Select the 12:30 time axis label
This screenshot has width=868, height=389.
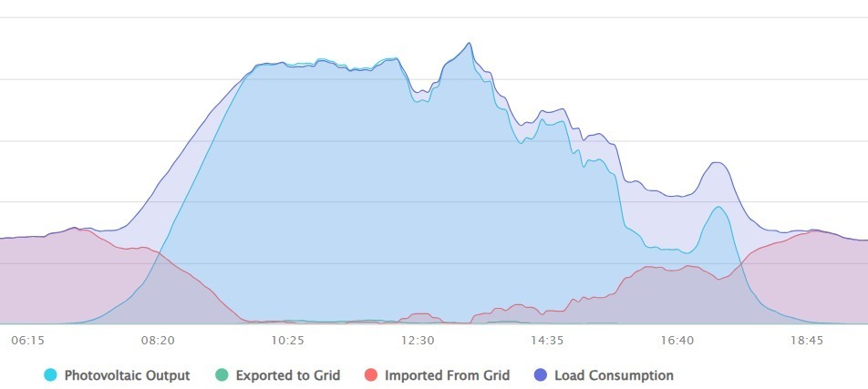pos(418,341)
